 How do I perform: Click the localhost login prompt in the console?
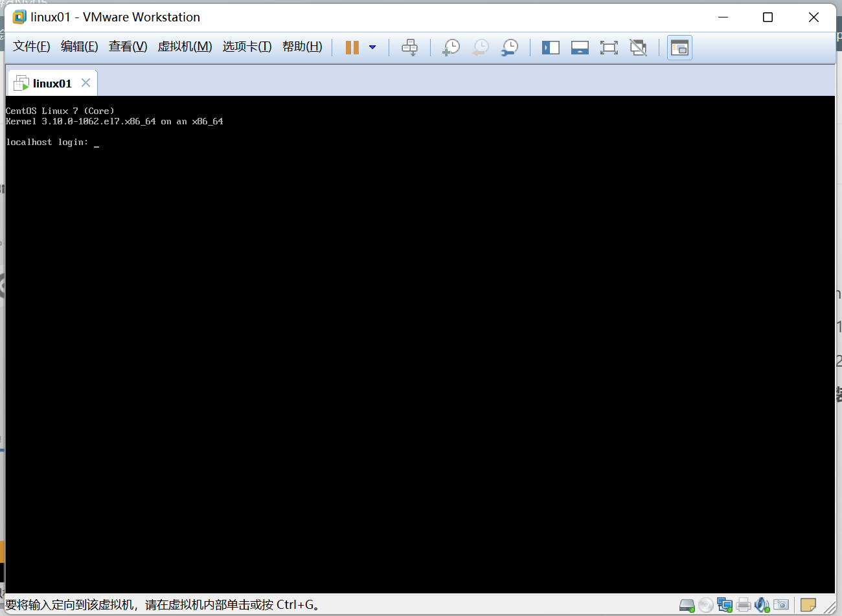[47, 142]
